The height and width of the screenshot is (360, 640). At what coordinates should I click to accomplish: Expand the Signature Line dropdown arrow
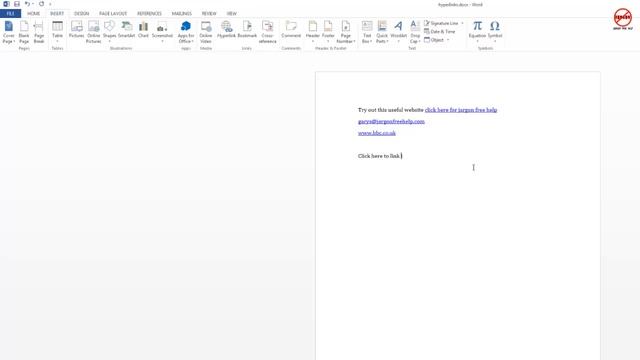(462, 23)
